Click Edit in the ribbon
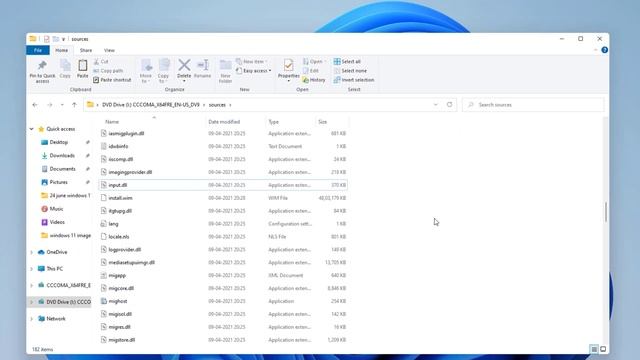Image resolution: width=640 pixels, height=360 pixels. click(x=311, y=71)
